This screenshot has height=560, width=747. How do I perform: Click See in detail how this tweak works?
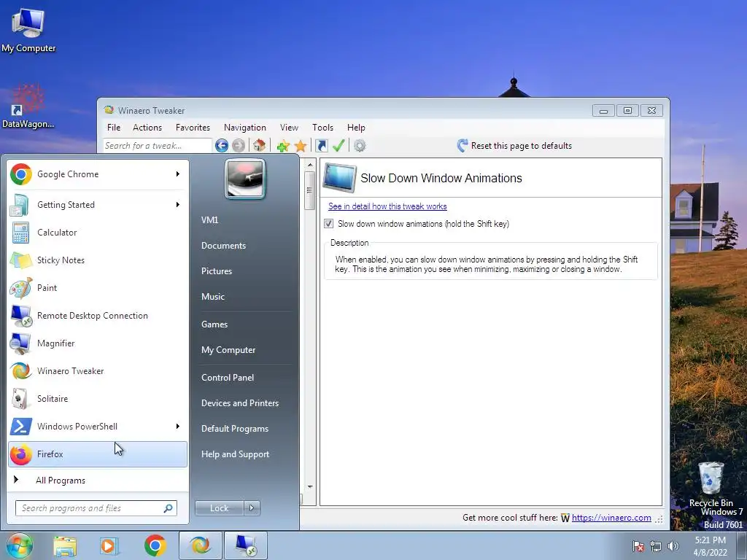(x=387, y=206)
